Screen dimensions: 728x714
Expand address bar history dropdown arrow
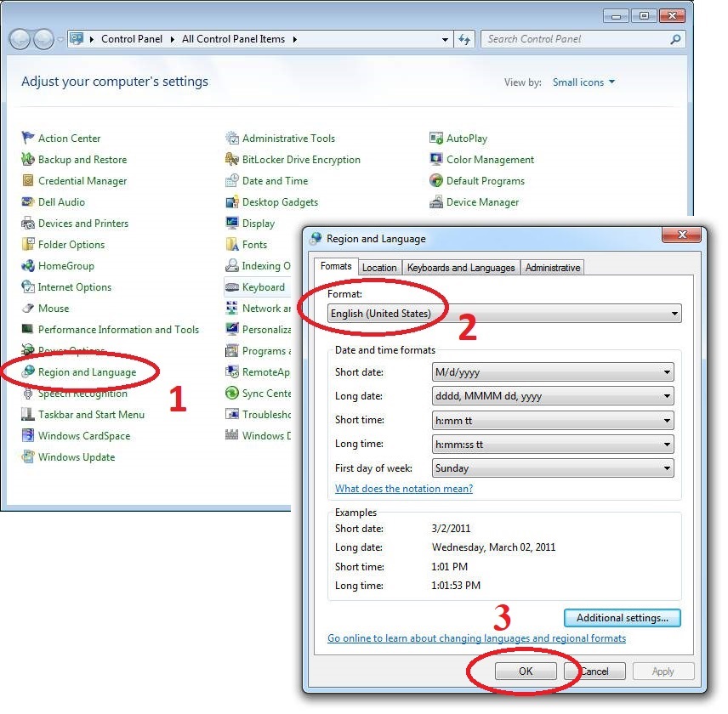(445, 39)
